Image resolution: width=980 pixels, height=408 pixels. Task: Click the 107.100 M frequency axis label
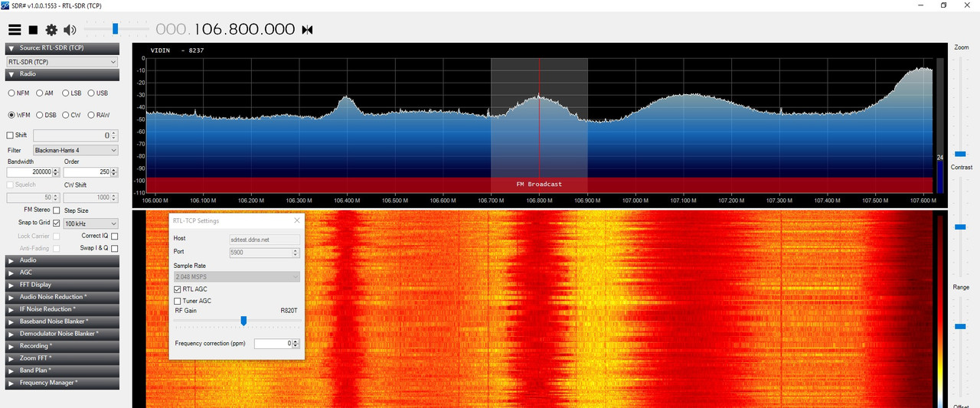point(683,201)
